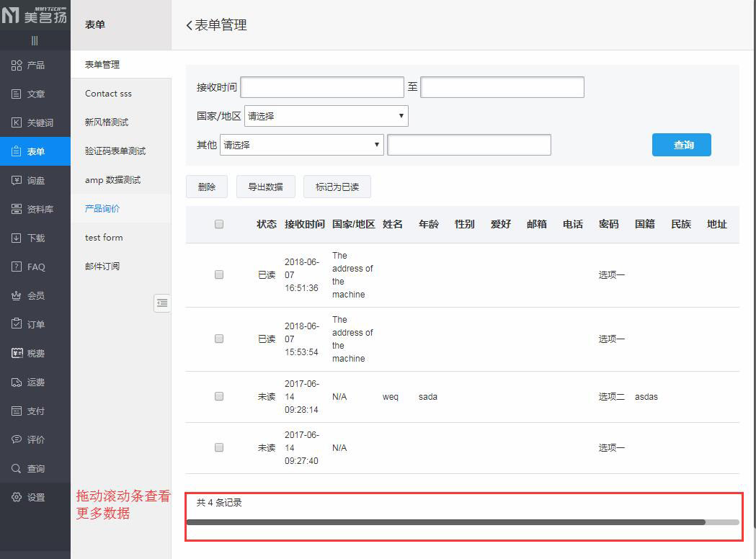Open the 邮件订阅 form menu item
This screenshot has height=559, width=756.
[x=102, y=267]
